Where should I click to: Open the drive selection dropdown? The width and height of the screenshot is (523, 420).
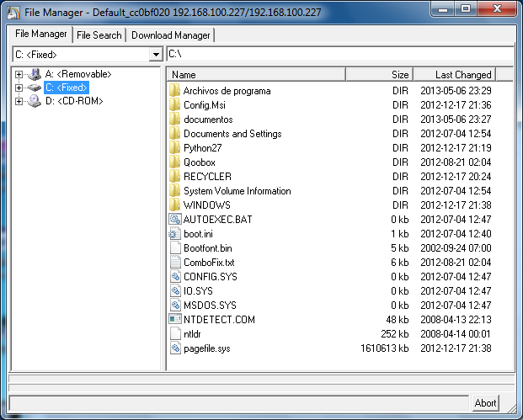tap(155, 55)
